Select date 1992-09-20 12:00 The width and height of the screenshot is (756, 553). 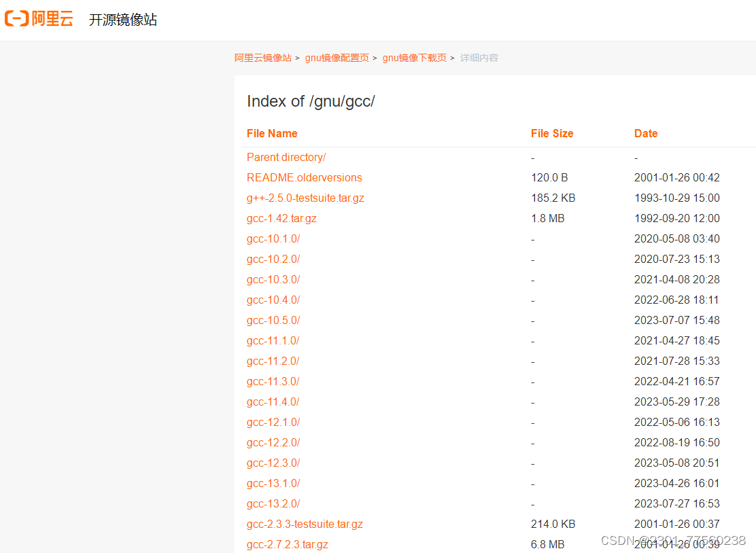(677, 218)
